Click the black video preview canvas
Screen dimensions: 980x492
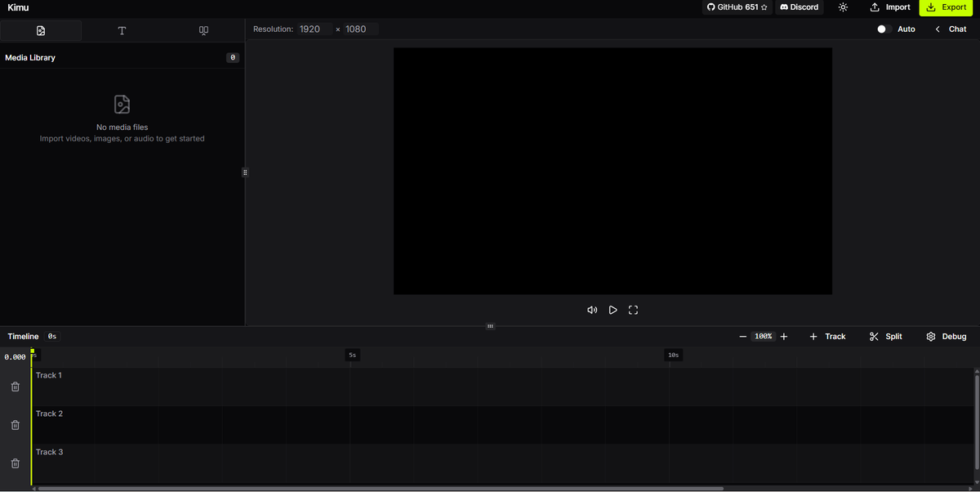[x=612, y=171]
